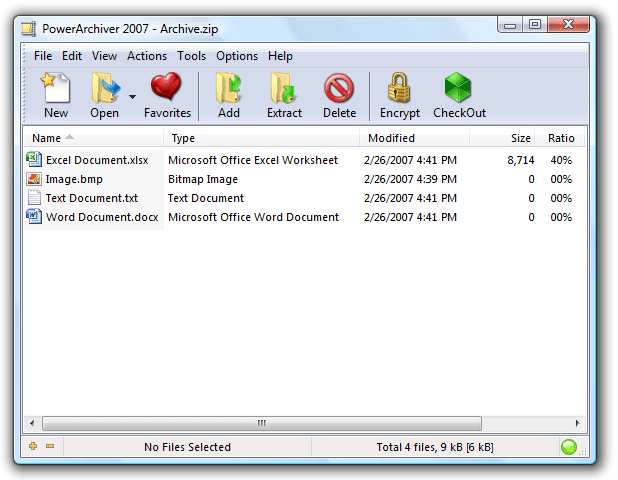Click the Microsoft Office Excel Worksheet type cell
Image resolution: width=618 pixels, height=480 pixels.
click(253, 160)
